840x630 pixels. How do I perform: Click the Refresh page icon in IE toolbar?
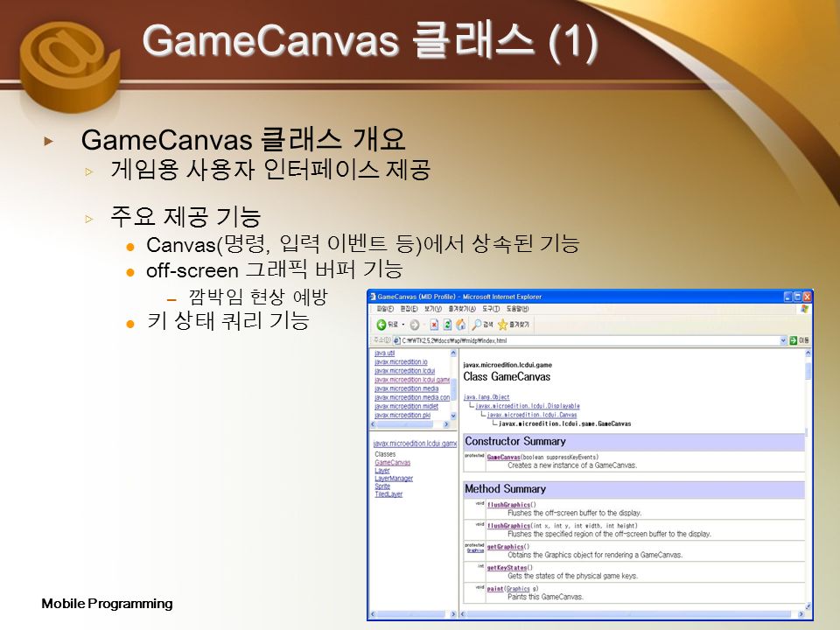tap(447, 325)
